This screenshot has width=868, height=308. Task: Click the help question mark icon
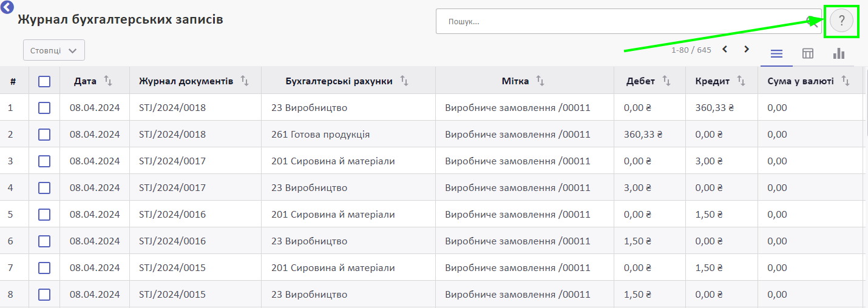pyautogui.click(x=841, y=21)
